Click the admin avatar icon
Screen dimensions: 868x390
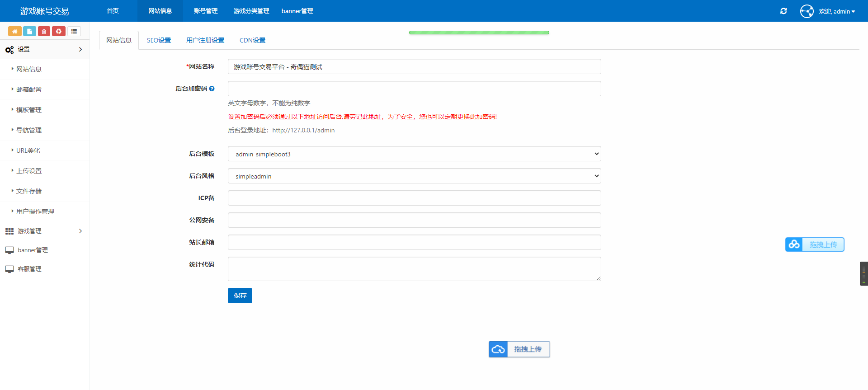coord(807,11)
